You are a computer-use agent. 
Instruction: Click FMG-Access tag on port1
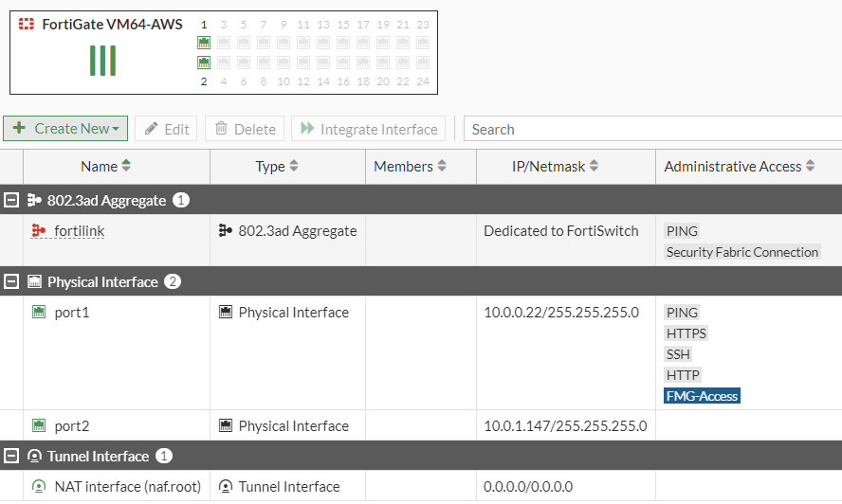tap(702, 396)
